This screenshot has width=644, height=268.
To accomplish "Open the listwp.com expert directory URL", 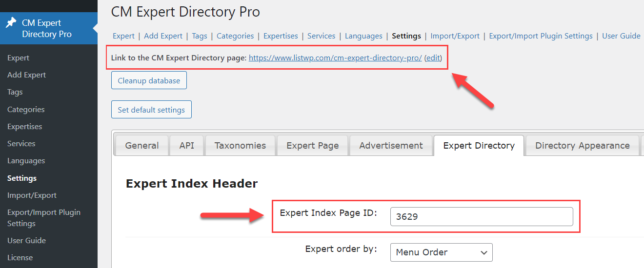I will point(335,57).
